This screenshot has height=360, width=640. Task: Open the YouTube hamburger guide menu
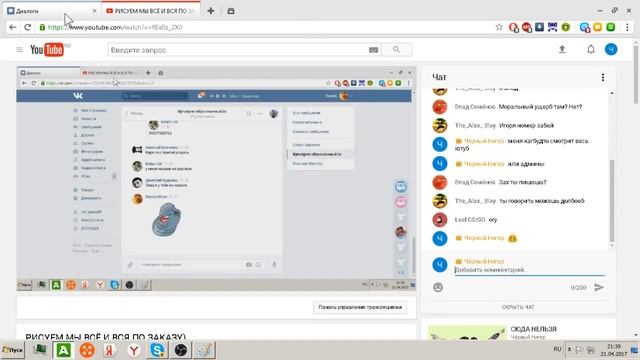pos(19,49)
